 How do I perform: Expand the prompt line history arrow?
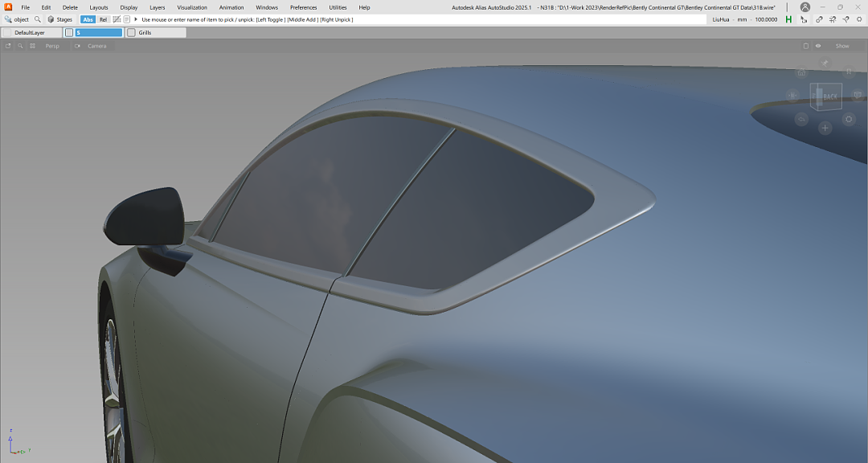click(x=135, y=19)
